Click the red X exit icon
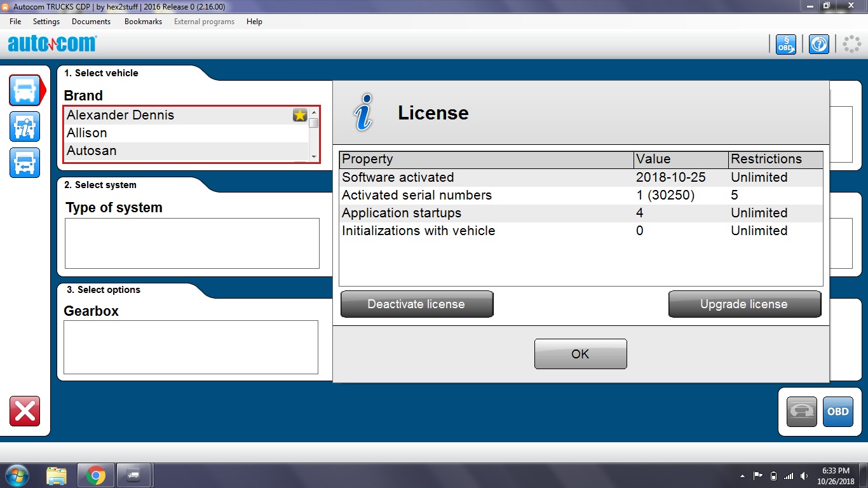The image size is (868, 488). (x=25, y=411)
